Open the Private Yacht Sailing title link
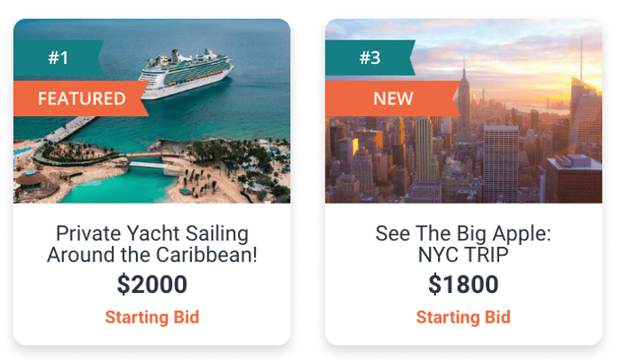620x364 pixels. 151,244
